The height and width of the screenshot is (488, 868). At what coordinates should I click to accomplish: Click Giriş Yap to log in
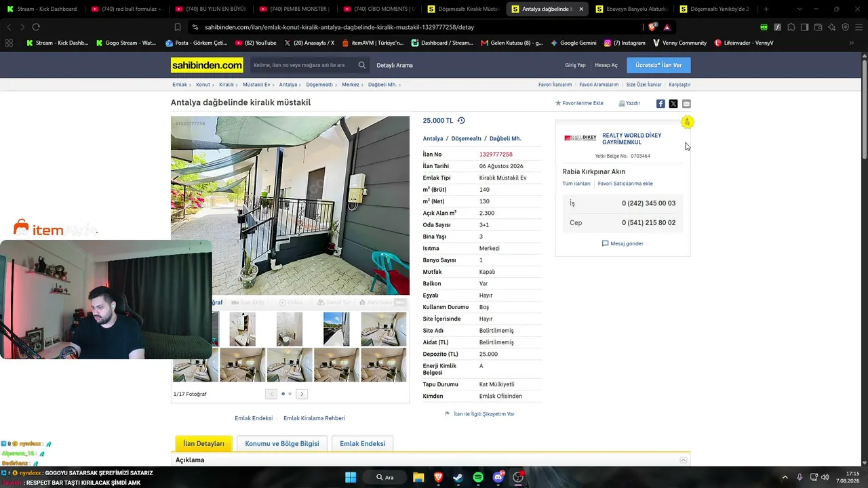[575, 65]
